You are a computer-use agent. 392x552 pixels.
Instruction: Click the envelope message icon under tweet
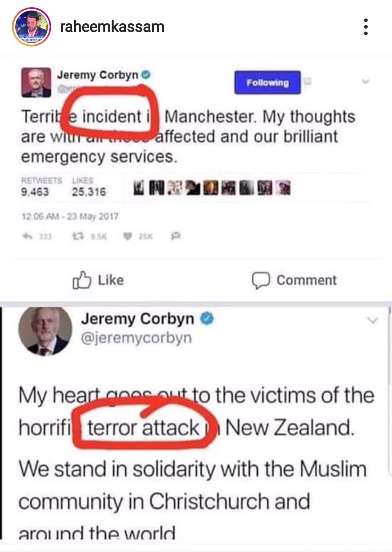click(176, 237)
